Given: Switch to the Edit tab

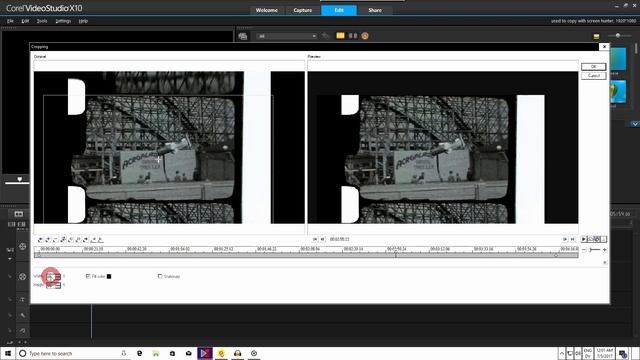Looking at the screenshot, I should click(x=339, y=10).
